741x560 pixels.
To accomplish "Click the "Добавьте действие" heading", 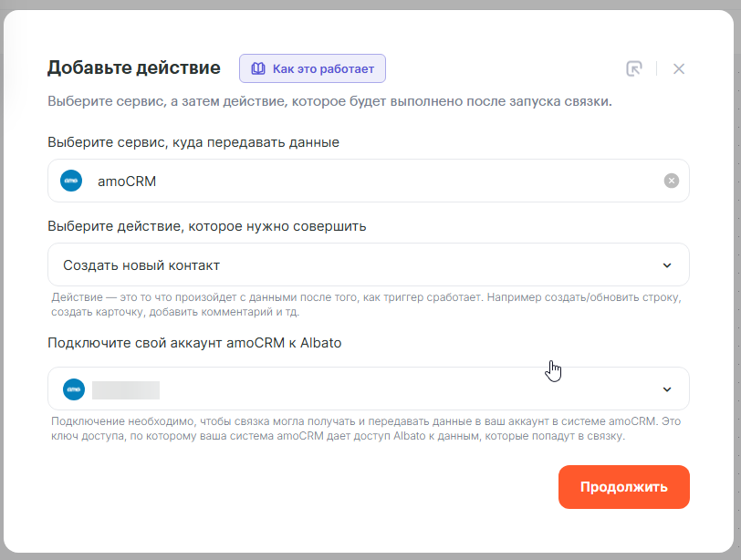I will pos(133,67).
